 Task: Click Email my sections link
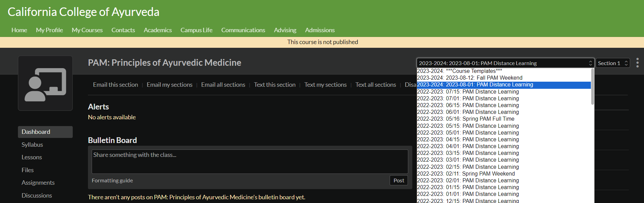click(169, 85)
